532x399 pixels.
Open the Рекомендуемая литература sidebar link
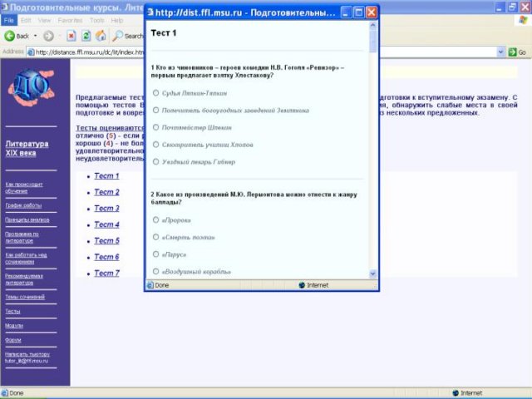(x=24, y=279)
